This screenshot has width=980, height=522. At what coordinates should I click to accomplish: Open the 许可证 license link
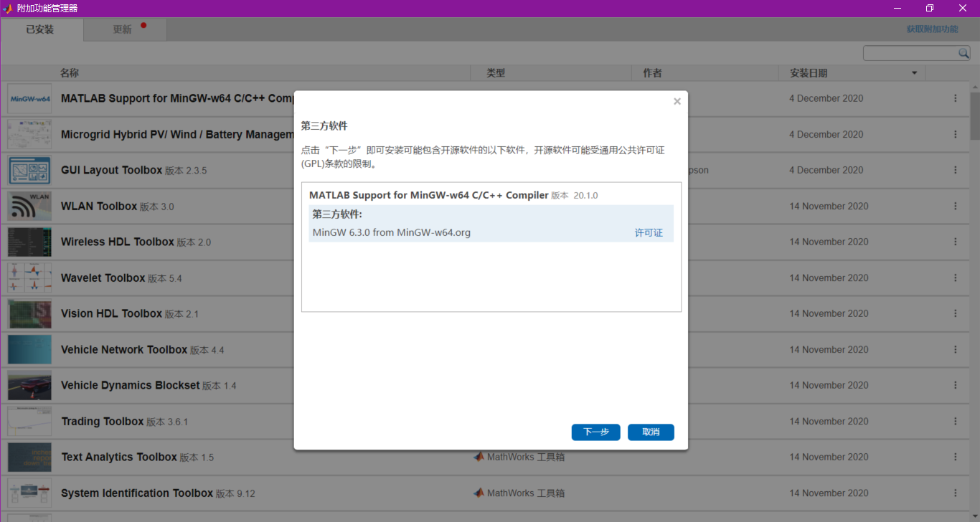(649, 233)
